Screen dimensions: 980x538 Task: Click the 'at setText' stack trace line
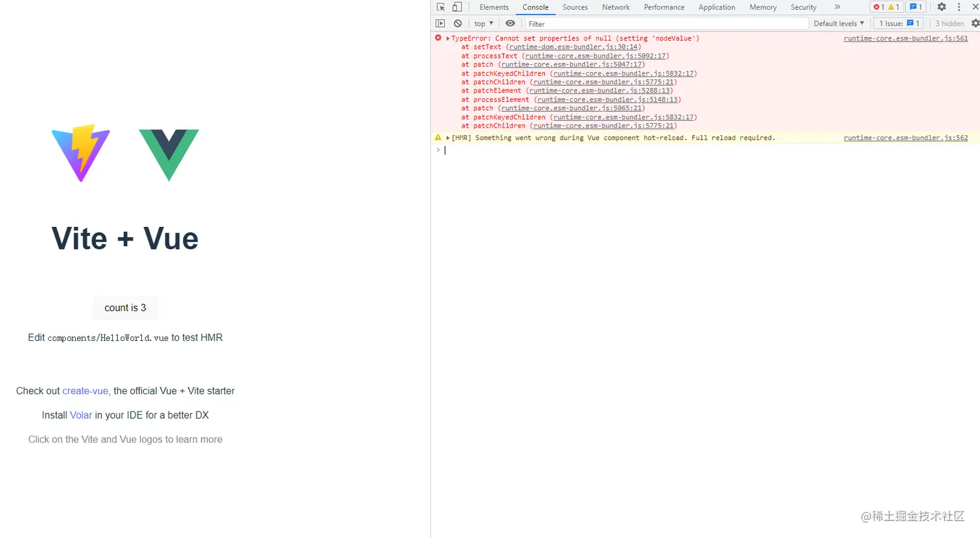click(x=551, y=47)
